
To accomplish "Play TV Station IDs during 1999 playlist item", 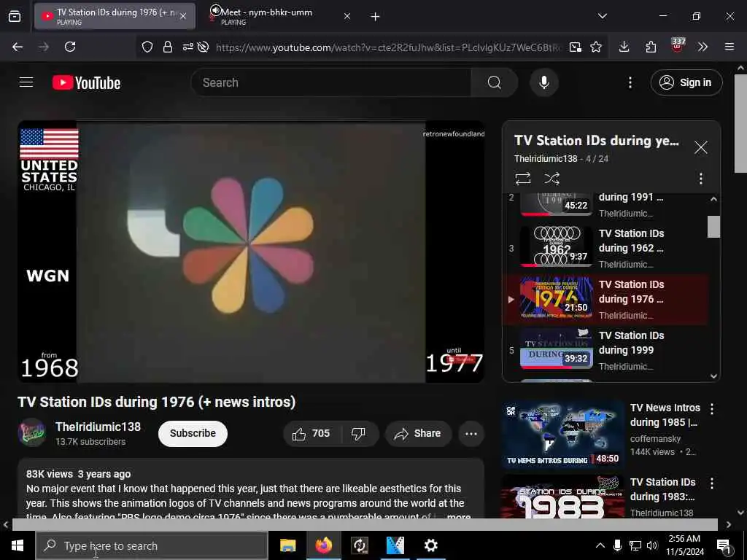I will pyautogui.click(x=605, y=351).
